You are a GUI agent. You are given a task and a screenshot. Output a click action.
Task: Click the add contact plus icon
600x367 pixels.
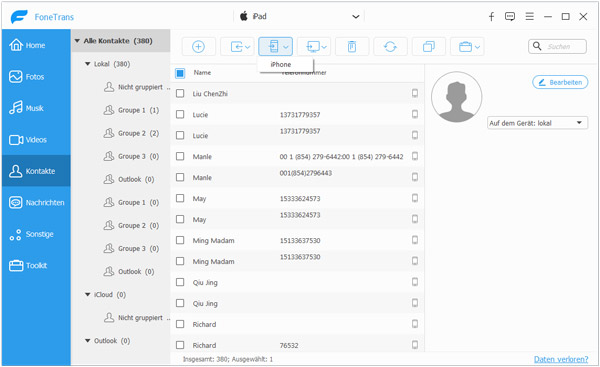click(x=198, y=47)
